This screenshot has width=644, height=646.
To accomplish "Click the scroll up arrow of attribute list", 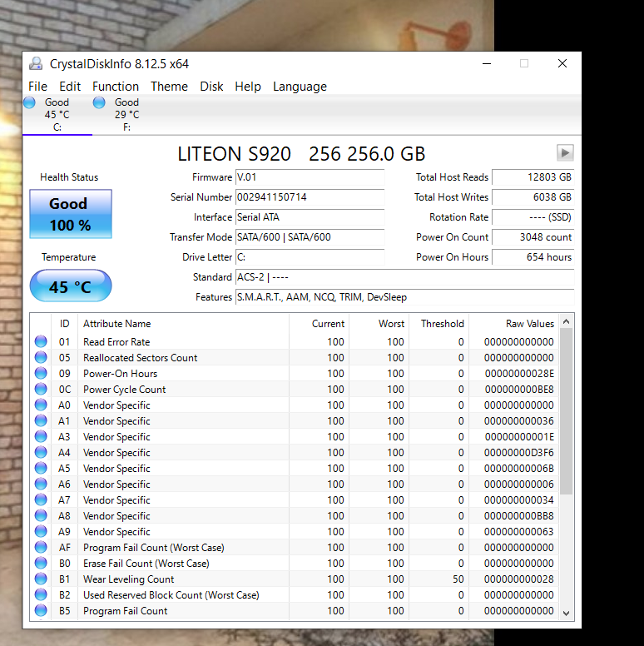I will 566,322.
